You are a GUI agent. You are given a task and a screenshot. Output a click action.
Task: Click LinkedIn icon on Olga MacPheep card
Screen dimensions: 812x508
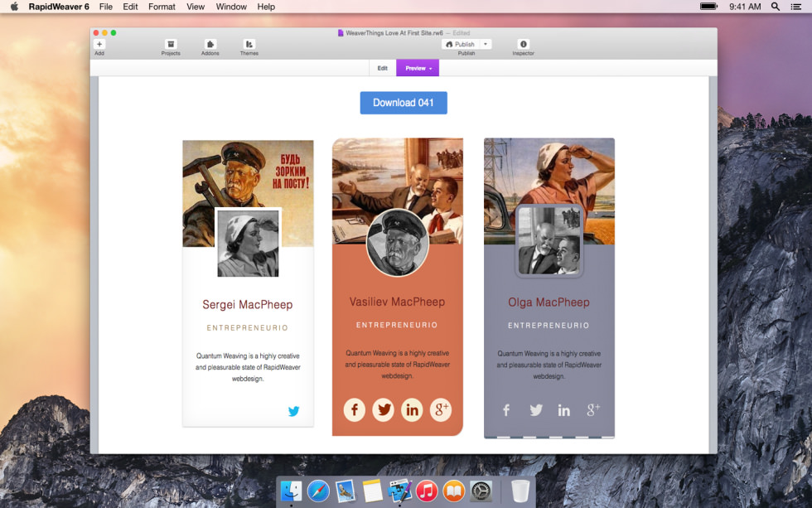click(564, 410)
